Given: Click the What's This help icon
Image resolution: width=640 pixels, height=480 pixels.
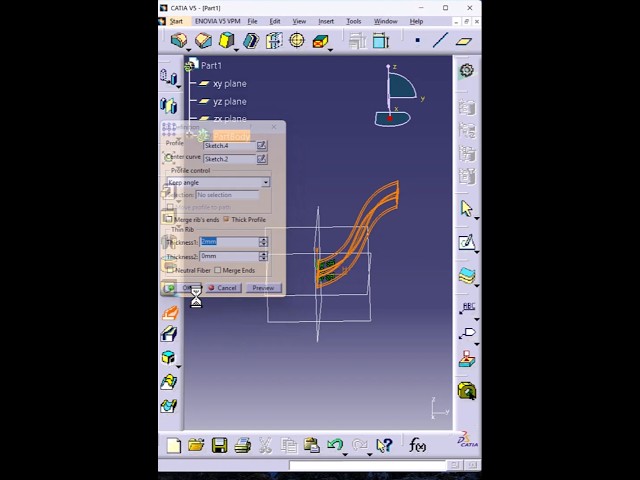Looking at the screenshot, I should click(384, 445).
